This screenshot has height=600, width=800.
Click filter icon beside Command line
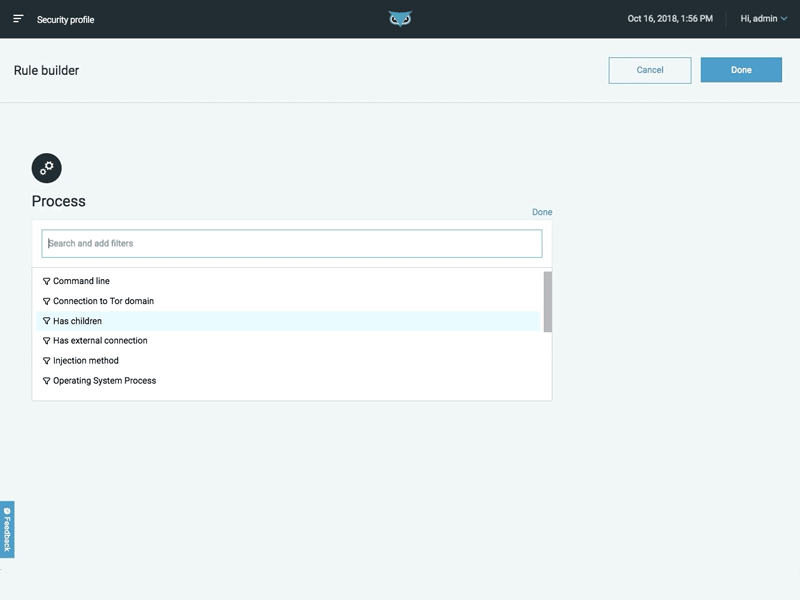[46, 281]
